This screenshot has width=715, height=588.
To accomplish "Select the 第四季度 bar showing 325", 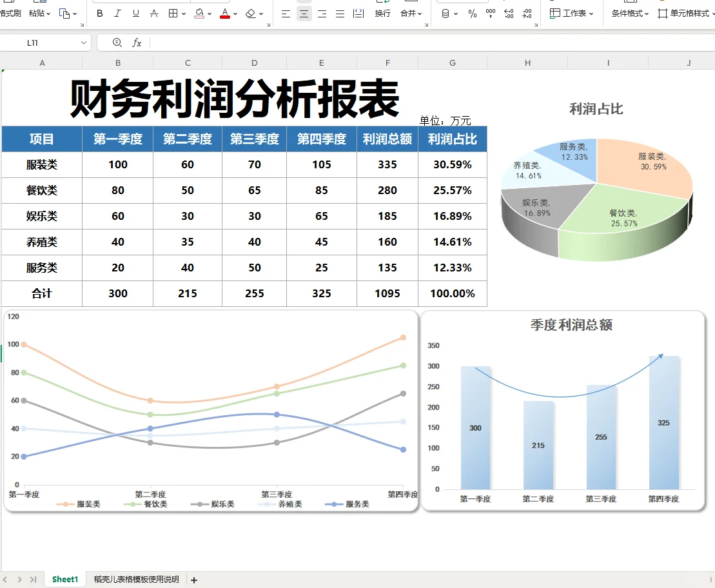I will (x=664, y=422).
